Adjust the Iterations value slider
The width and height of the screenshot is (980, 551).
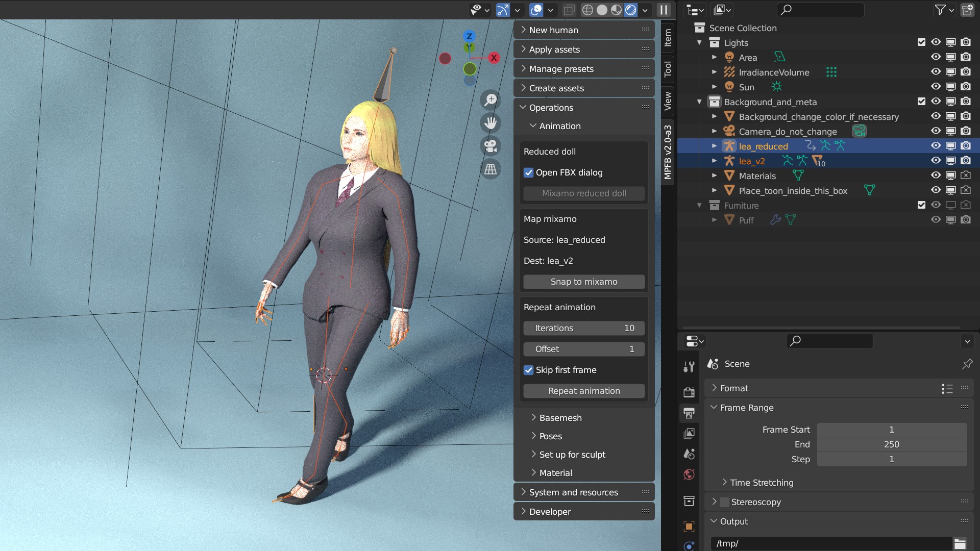(584, 328)
